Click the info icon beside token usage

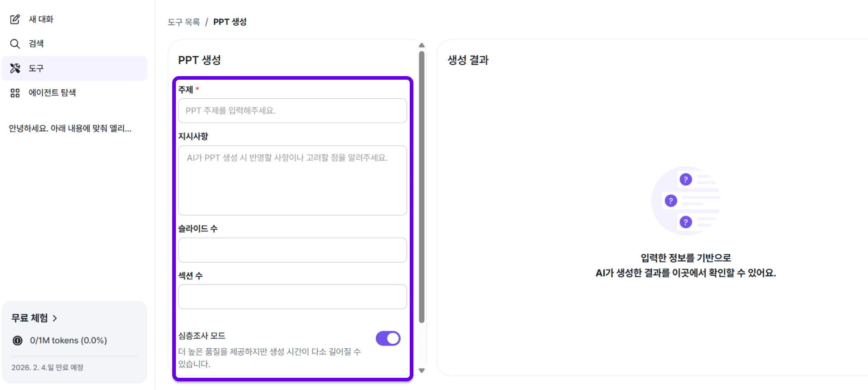click(x=17, y=340)
